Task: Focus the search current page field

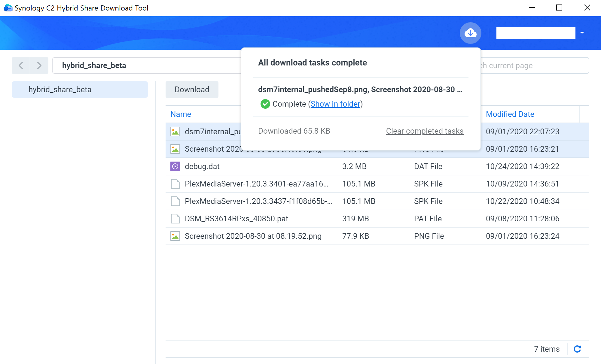Action: [x=535, y=65]
